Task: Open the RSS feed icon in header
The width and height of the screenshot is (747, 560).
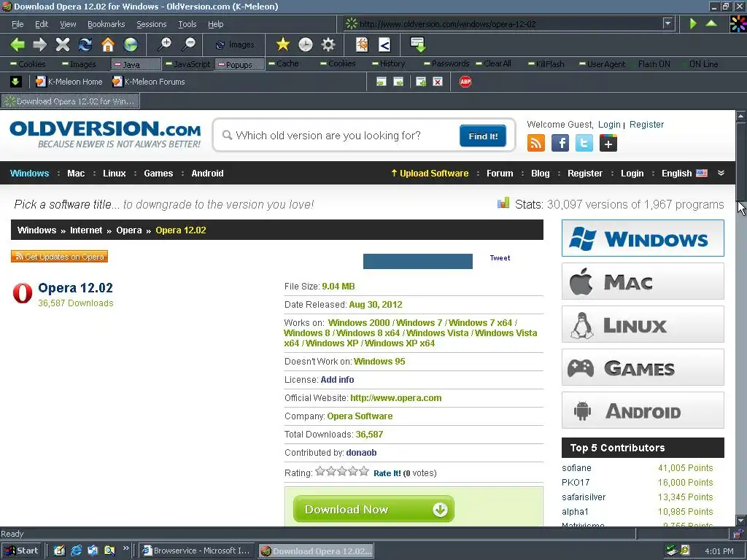Action: tap(536, 143)
